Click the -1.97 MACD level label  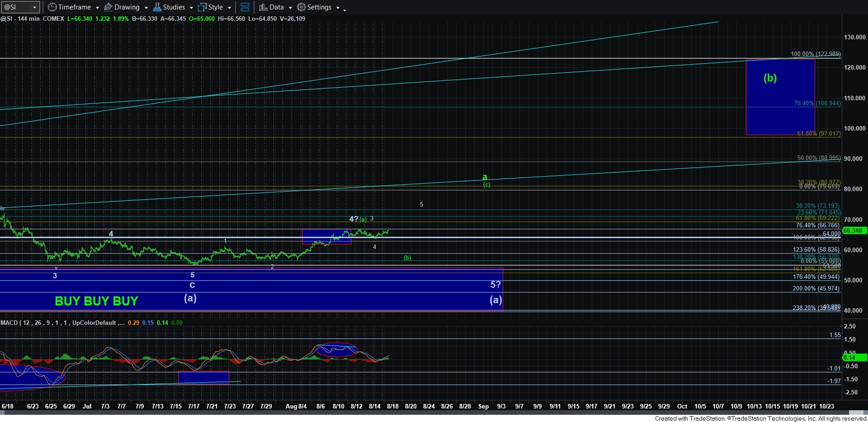pos(834,381)
